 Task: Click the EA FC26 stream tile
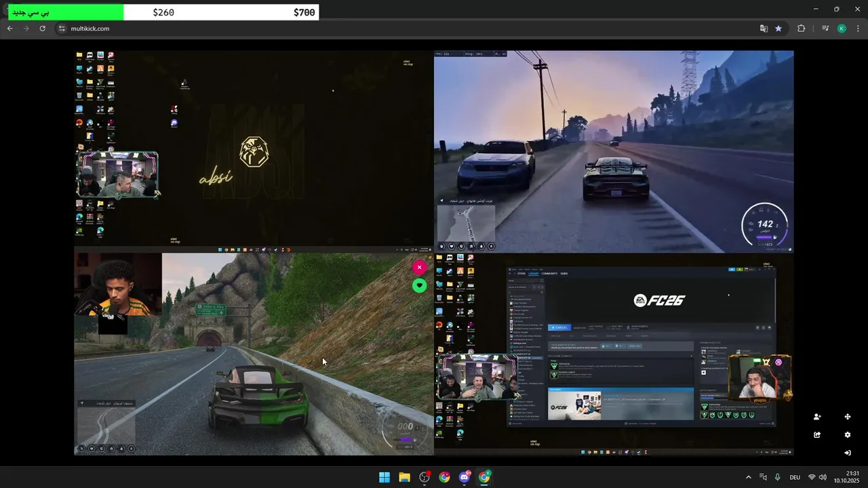click(x=614, y=354)
